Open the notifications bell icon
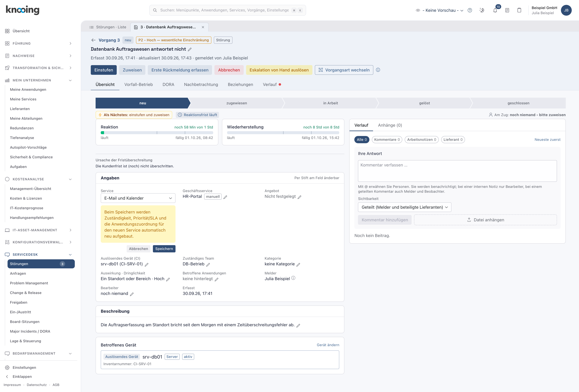Image resolution: width=579 pixels, height=392 pixels. tap(495, 10)
